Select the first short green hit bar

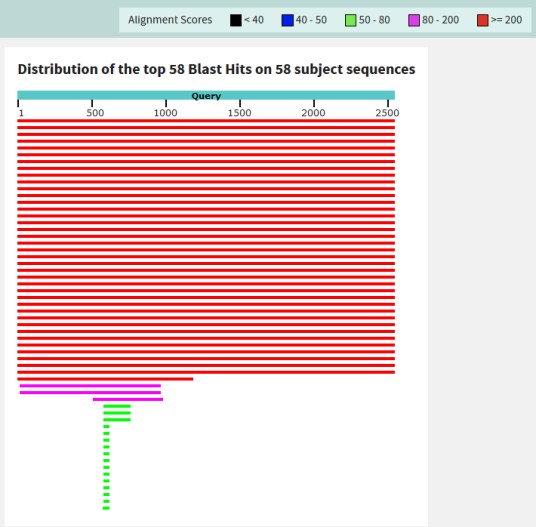pos(106,427)
